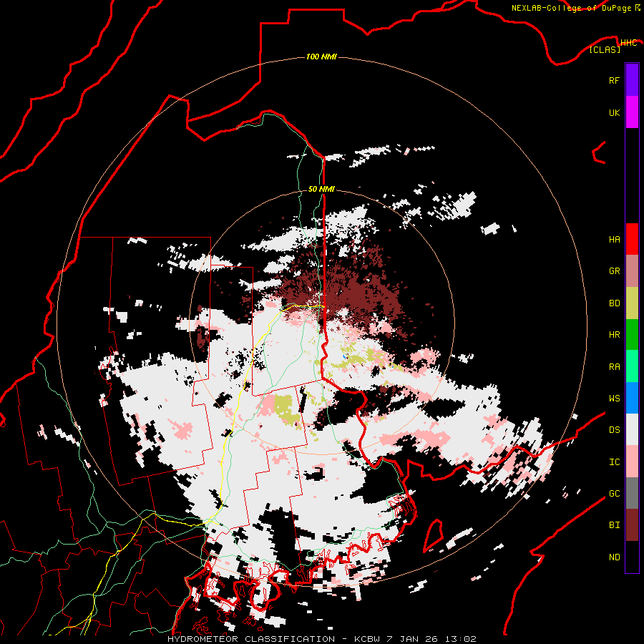The image size is (644, 644).
Task: Select the GC gray legend swatch
Action: click(x=632, y=493)
